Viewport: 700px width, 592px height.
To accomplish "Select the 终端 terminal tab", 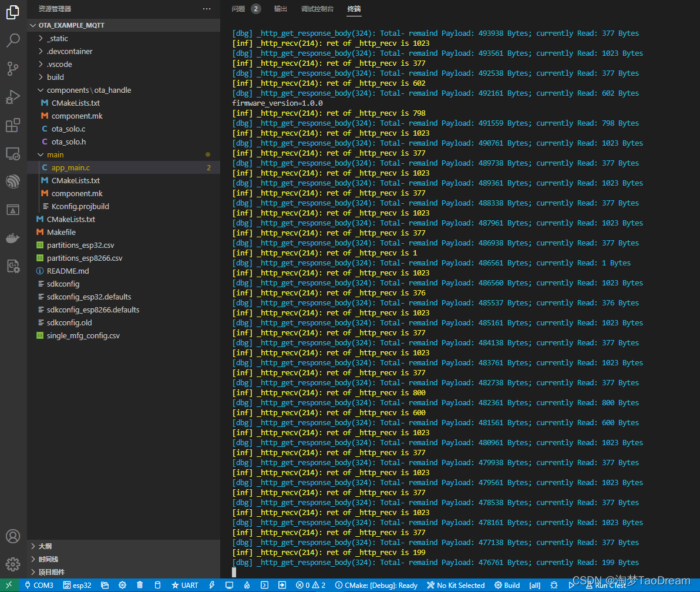I will 354,9.
